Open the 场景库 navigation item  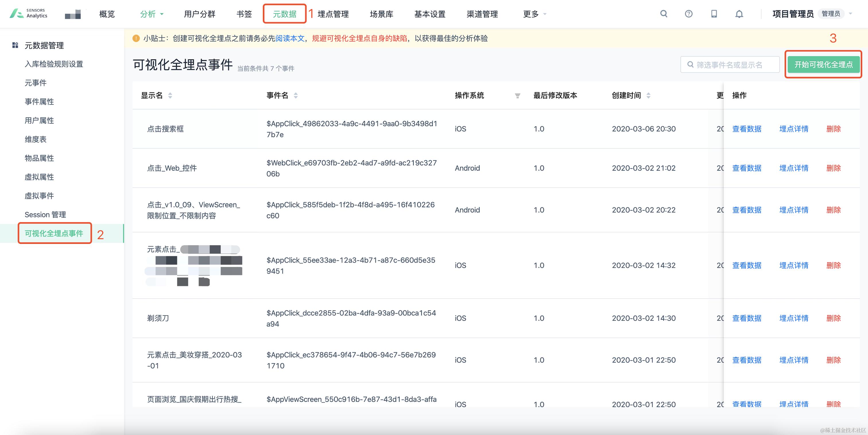(x=381, y=14)
